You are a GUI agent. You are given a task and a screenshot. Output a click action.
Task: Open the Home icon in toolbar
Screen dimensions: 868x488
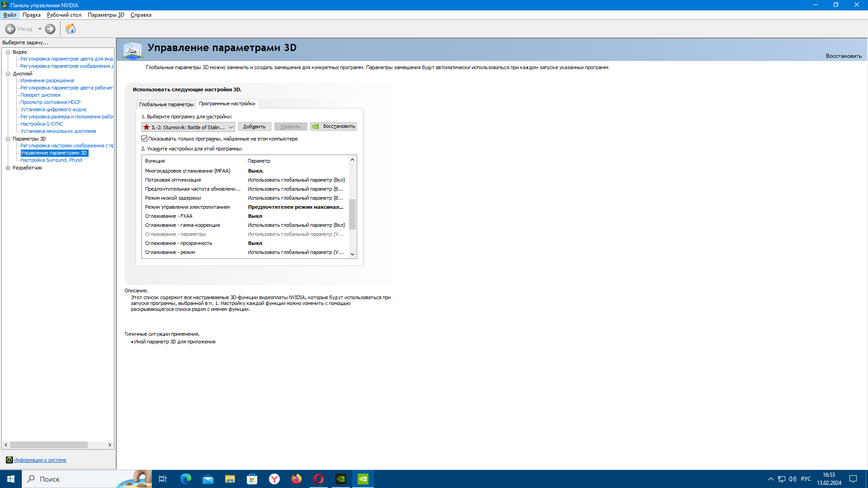point(71,29)
